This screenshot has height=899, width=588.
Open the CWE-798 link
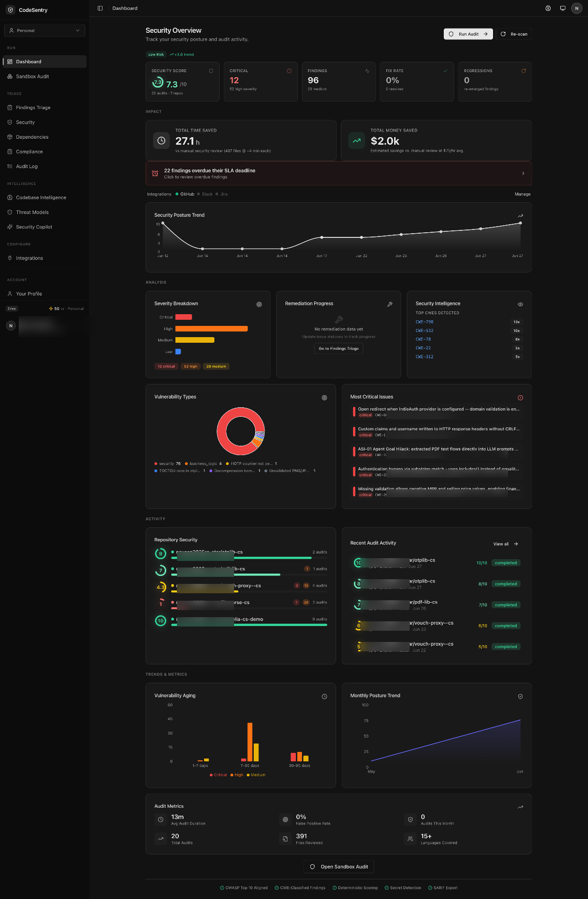pyautogui.click(x=425, y=322)
